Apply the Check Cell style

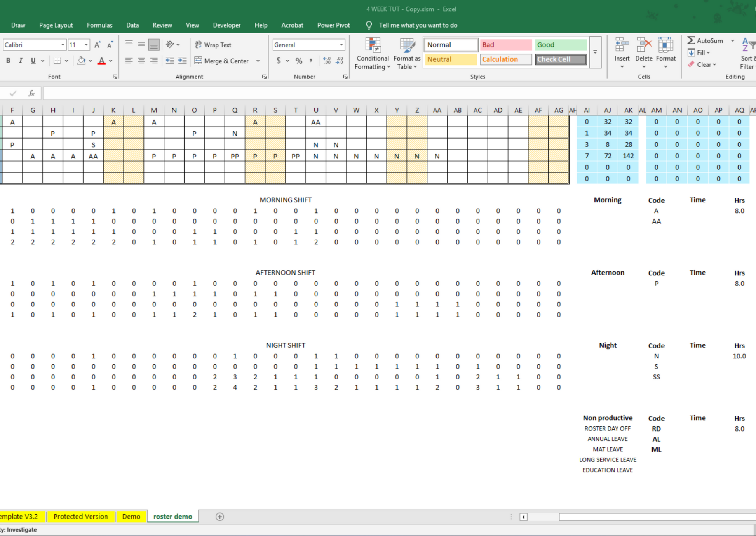point(561,59)
